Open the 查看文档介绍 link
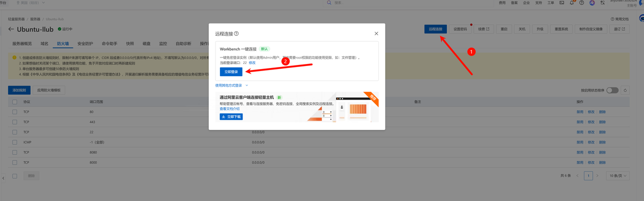 229,109
